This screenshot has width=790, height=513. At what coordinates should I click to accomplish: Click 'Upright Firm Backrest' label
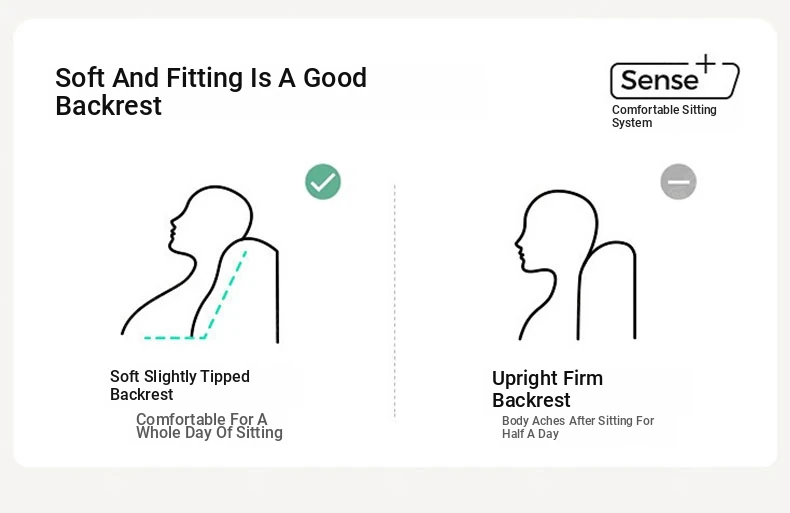(547, 389)
